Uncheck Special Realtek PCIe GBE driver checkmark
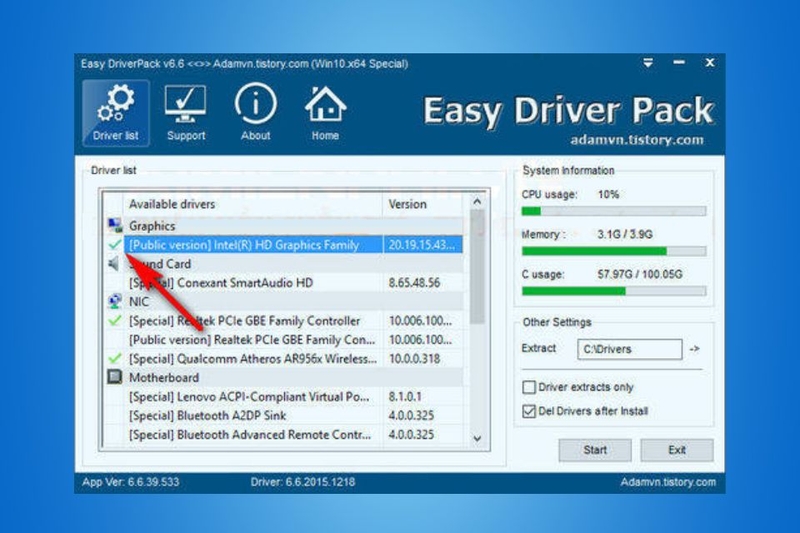This screenshot has width=800, height=533. (x=115, y=320)
